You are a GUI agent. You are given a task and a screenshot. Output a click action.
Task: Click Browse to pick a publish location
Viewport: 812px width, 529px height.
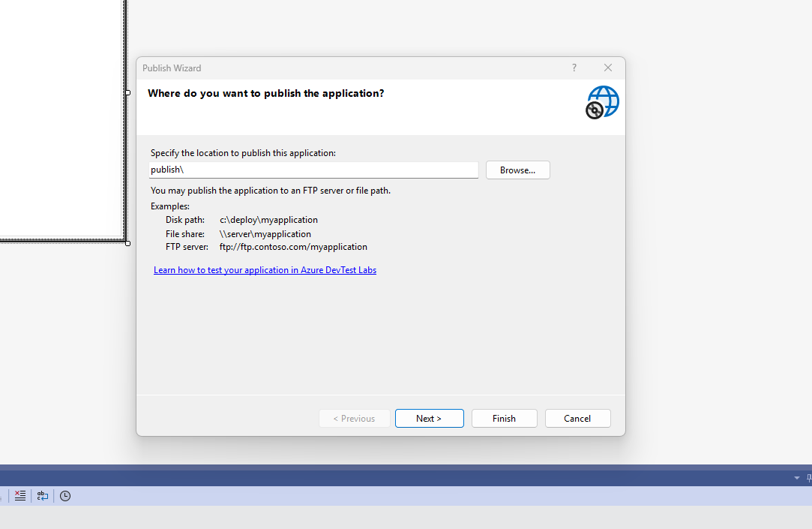(517, 170)
